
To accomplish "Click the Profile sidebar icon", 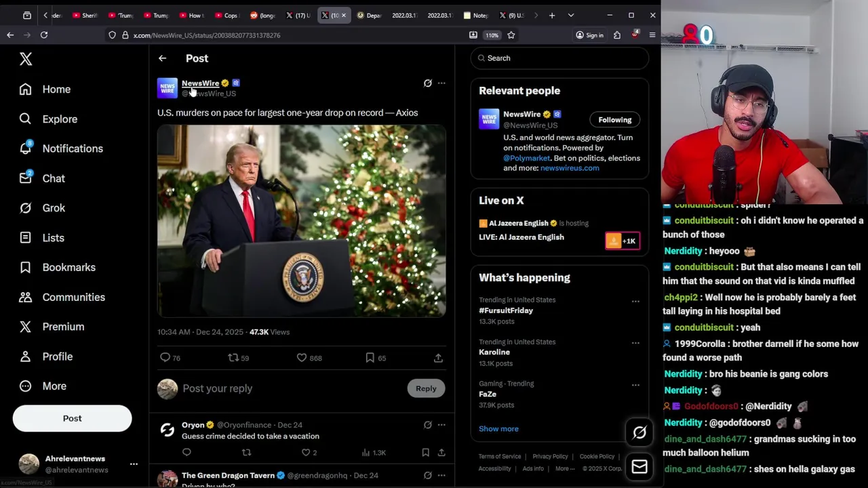I will 25,357.
